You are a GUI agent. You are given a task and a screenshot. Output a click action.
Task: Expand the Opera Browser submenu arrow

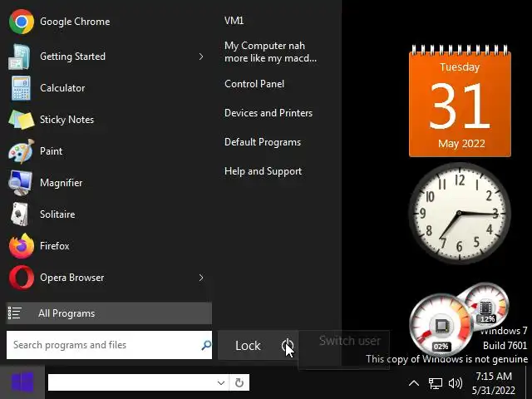(201, 278)
